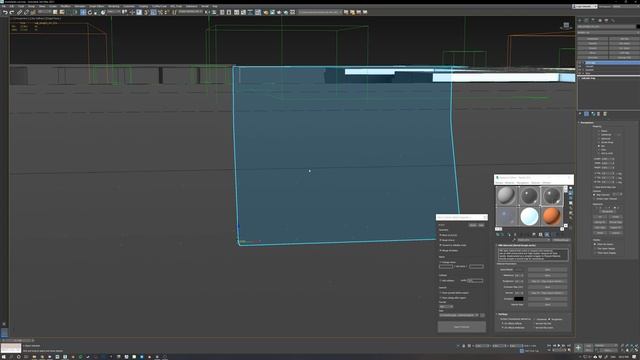Select the Cylindrical mapping radio button
The width and height of the screenshot is (640, 360).
coord(599,135)
